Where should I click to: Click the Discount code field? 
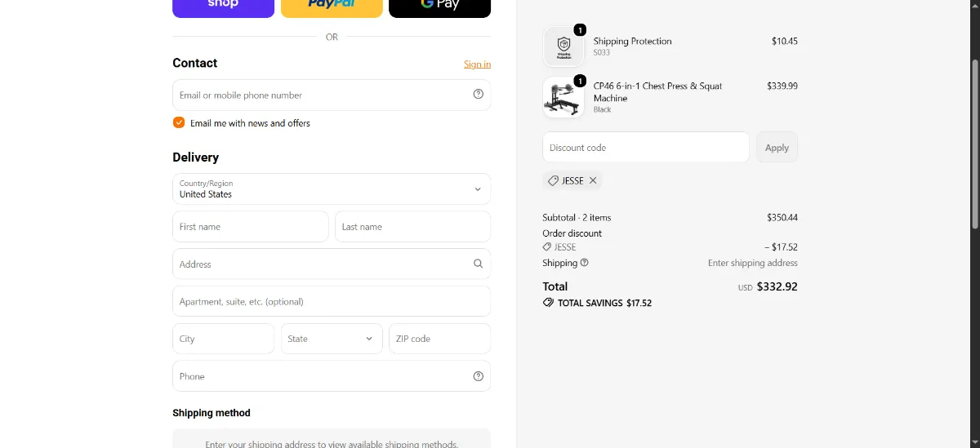tap(646, 148)
